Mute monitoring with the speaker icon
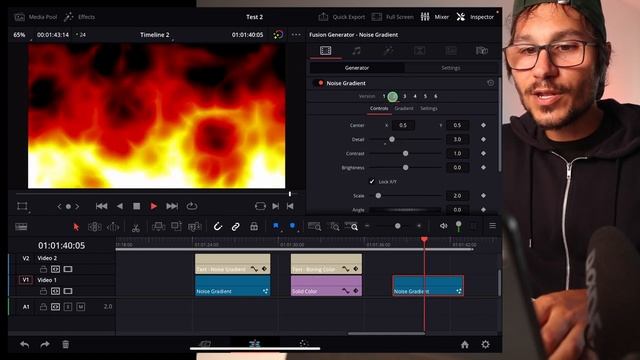Screen dimensions: 640x360 (x=443, y=226)
